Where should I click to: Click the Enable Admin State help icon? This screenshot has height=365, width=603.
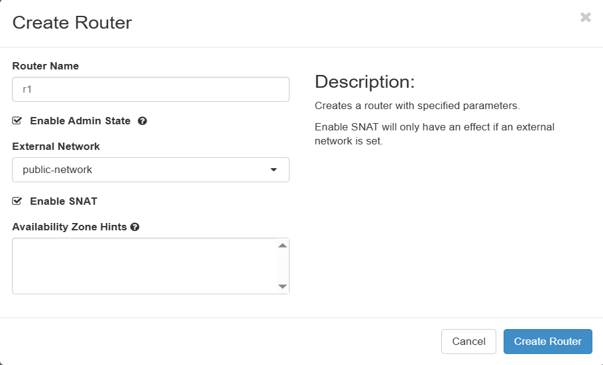pos(142,121)
